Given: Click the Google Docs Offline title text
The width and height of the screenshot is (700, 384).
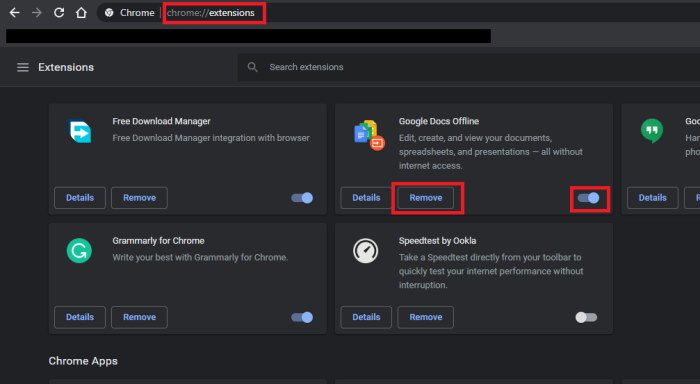Looking at the screenshot, I should tap(439, 121).
